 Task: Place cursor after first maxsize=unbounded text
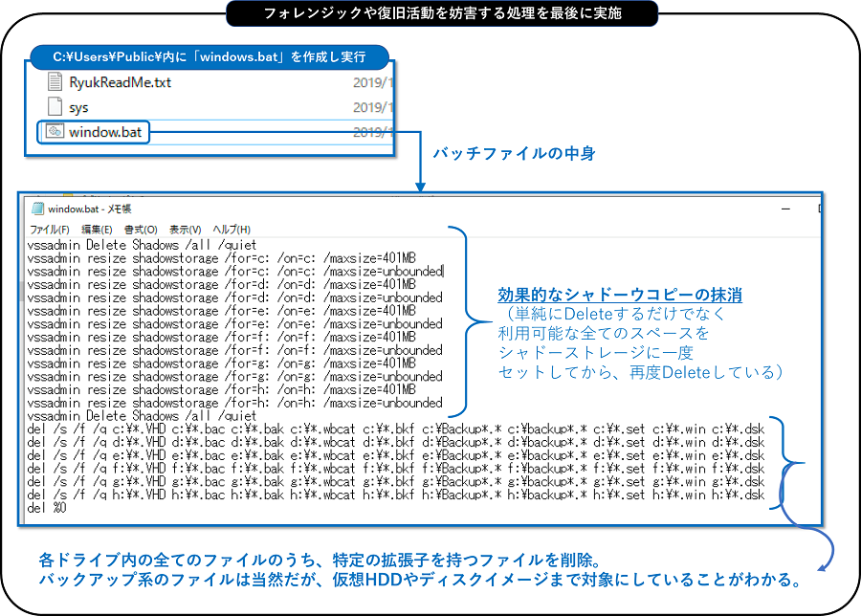click(443, 272)
